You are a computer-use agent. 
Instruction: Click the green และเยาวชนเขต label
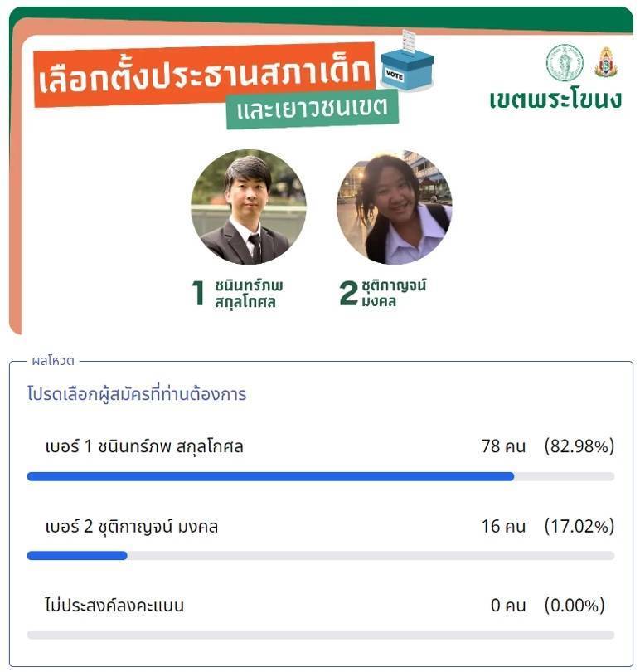(313, 108)
